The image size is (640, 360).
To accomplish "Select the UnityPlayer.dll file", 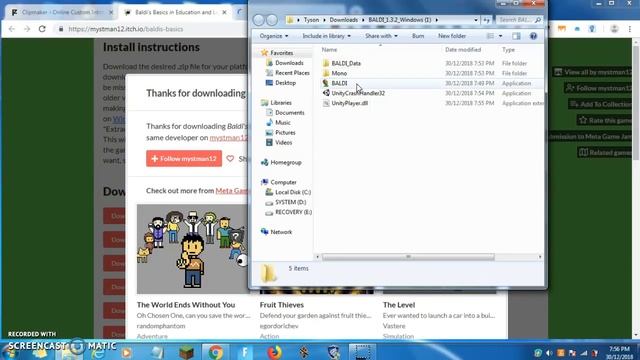I will (x=349, y=103).
